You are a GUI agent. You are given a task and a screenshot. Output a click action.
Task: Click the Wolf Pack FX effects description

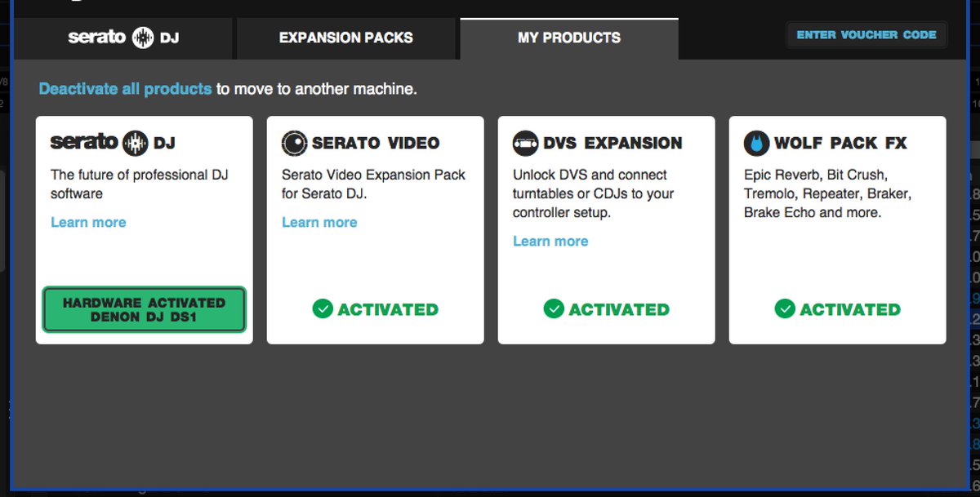click(x=827, y=193)
